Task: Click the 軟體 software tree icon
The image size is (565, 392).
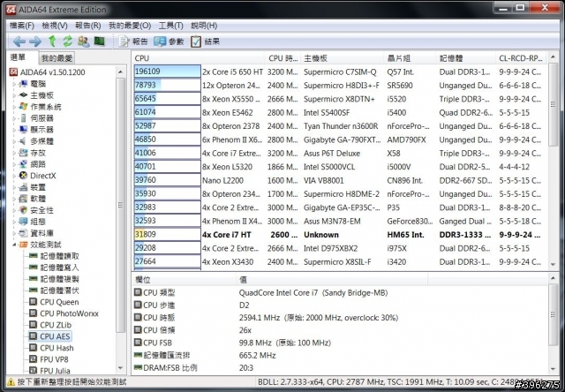Action: click(x=24, y=199)
